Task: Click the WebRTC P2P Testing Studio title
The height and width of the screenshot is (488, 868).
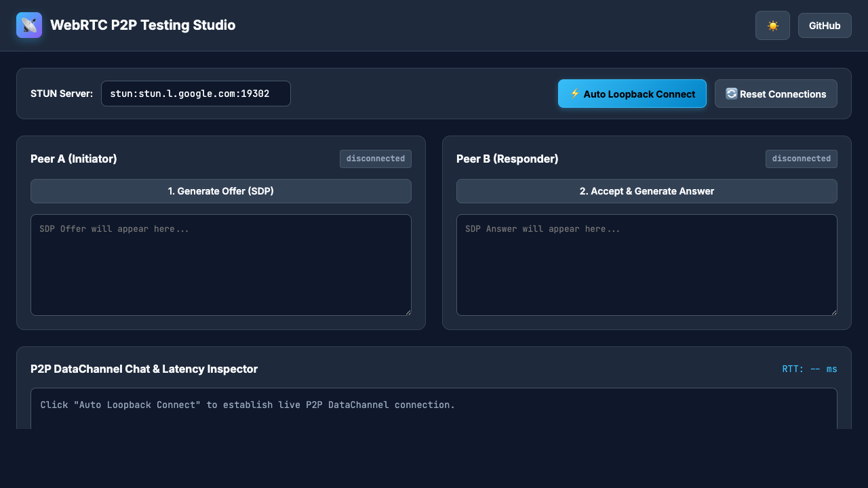Action: pyautogui.click(x=142, y=25)
